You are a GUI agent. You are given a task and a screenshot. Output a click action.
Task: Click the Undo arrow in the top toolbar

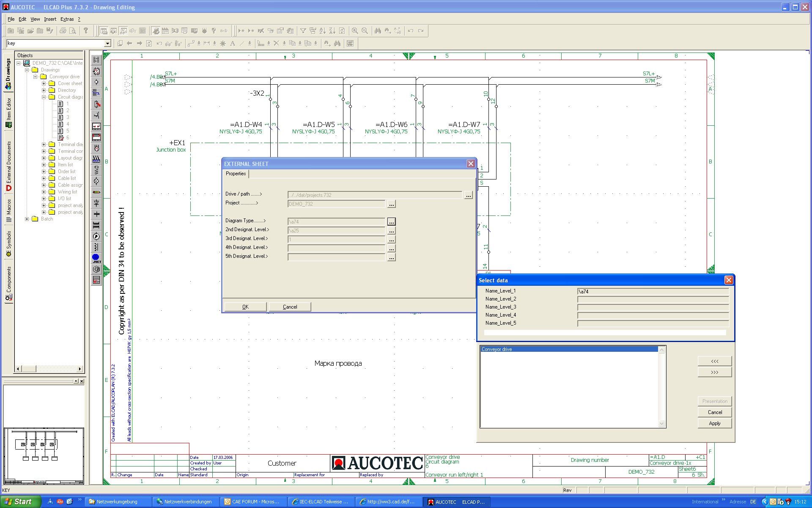tap(410, 30)
